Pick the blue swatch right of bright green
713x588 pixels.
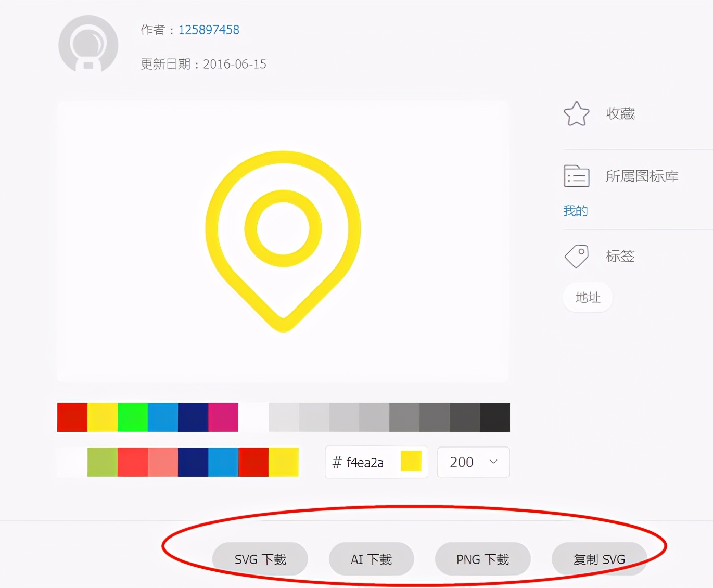[163, 417]
